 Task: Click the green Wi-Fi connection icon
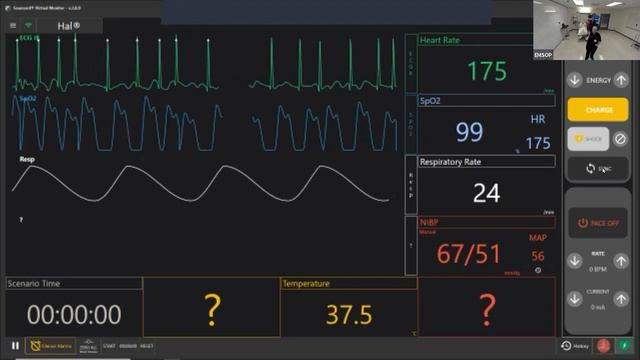click(28, 25)
